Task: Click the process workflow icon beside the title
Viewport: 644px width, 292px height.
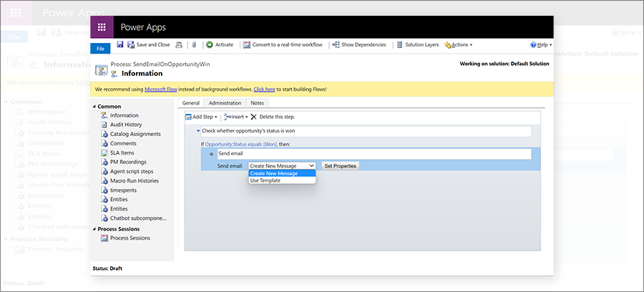Action: pos(102,70)
